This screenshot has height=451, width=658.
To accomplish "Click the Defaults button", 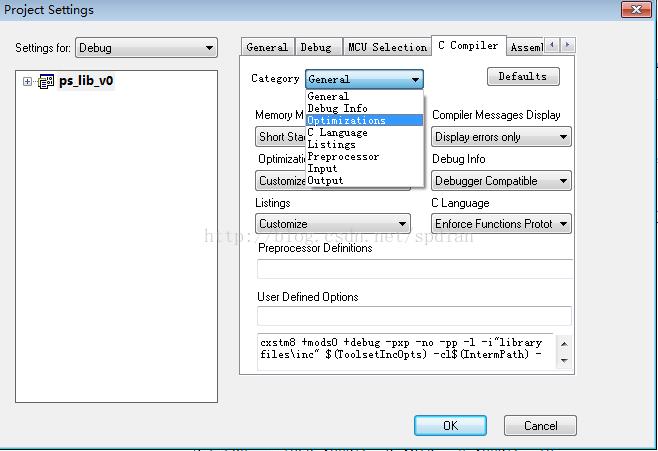I will (x=523, y=76).
